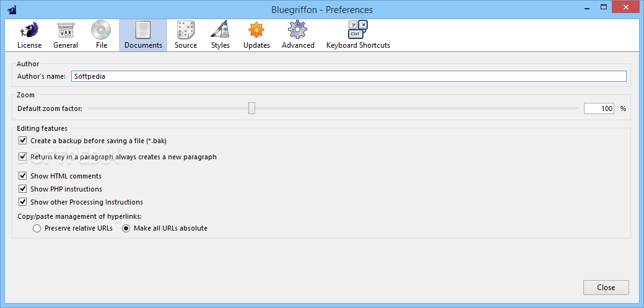Open the General preferences pane

(x=65, y=35)
